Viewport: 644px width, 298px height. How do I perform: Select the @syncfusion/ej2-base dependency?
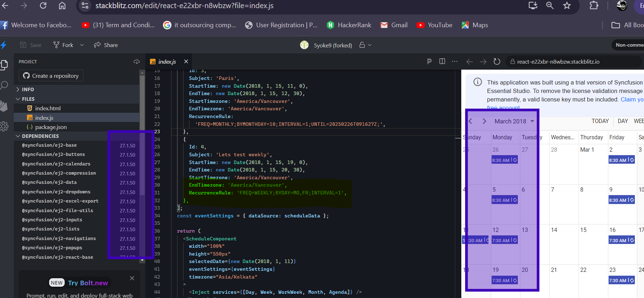49,145
